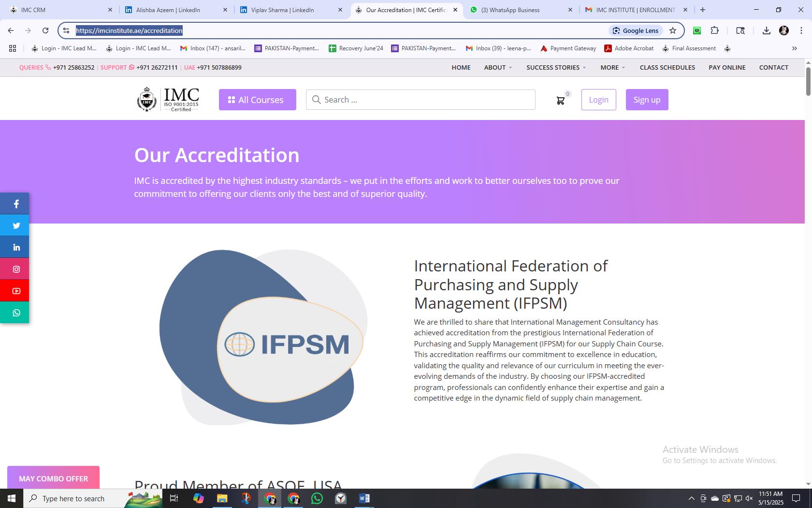Open the shopping cart icon
This screenshot has height=508, width=812.
561,100
